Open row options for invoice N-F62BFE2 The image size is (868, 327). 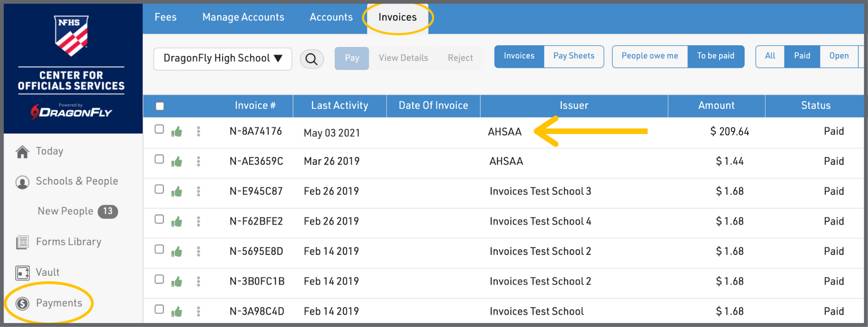coord(198,222)
